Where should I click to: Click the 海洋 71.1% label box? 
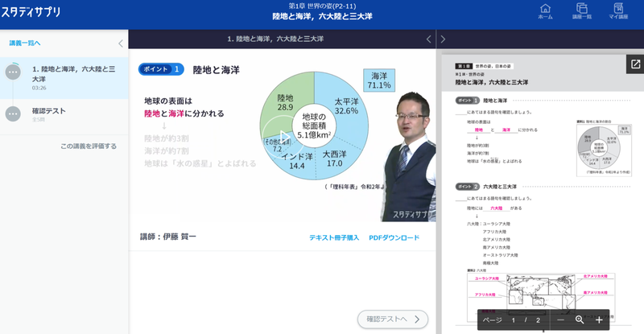coord(378,80)
